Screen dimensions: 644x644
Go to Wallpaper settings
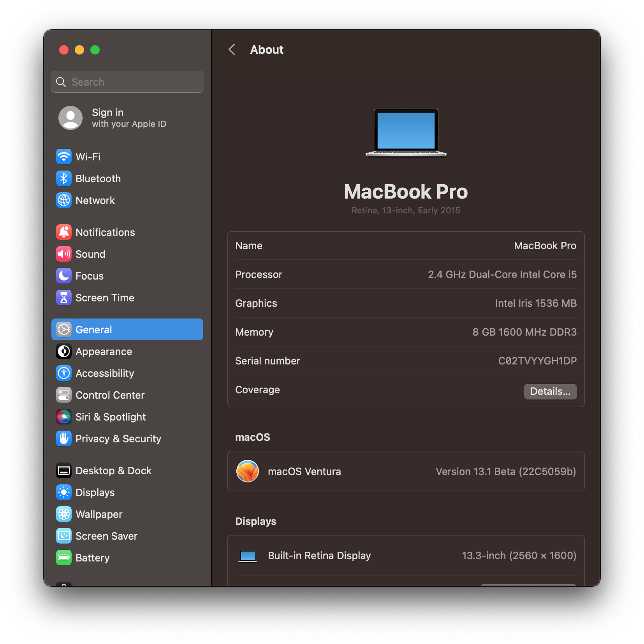[127, 514]
